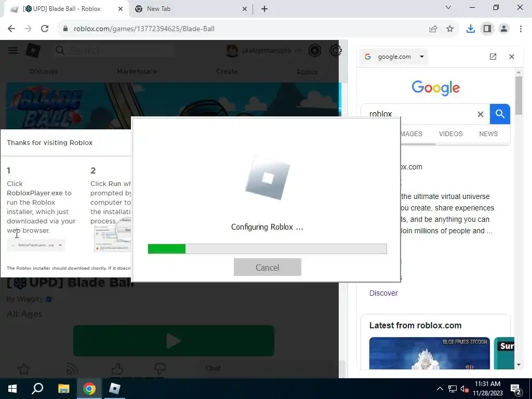Close the Google side panel
The height and width of the screenshot is (399, 532).
[512, 57]
